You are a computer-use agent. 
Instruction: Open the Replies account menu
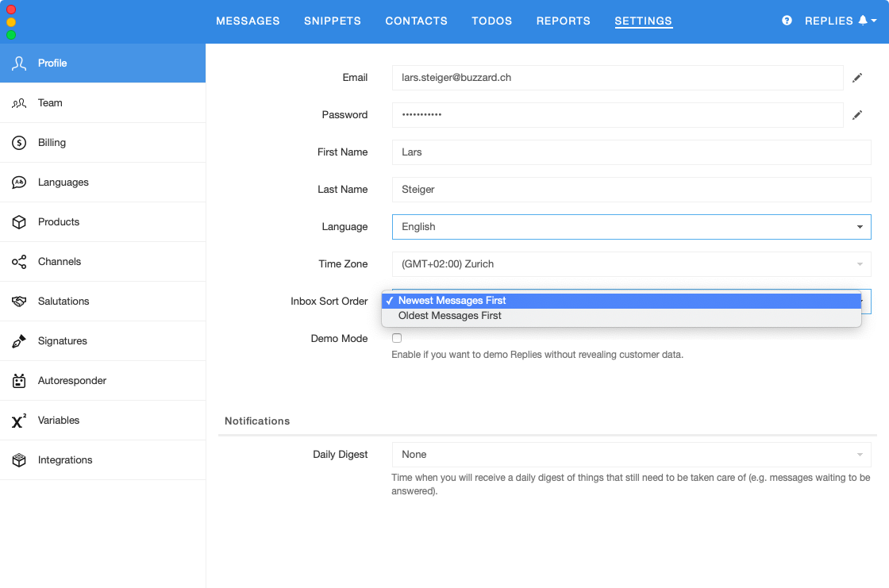pos(840,21)
